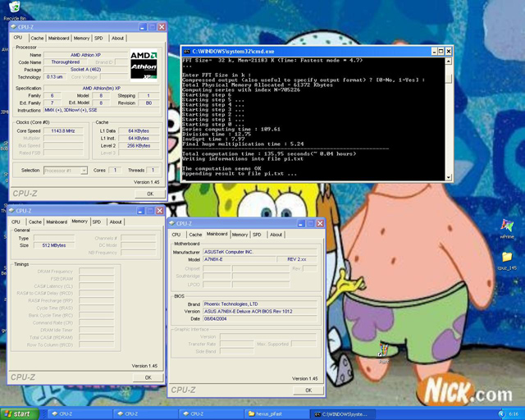This screenshot has width=525, height=420.
Task: Click OK in the Memory tab window
Action: click(148, 377)
